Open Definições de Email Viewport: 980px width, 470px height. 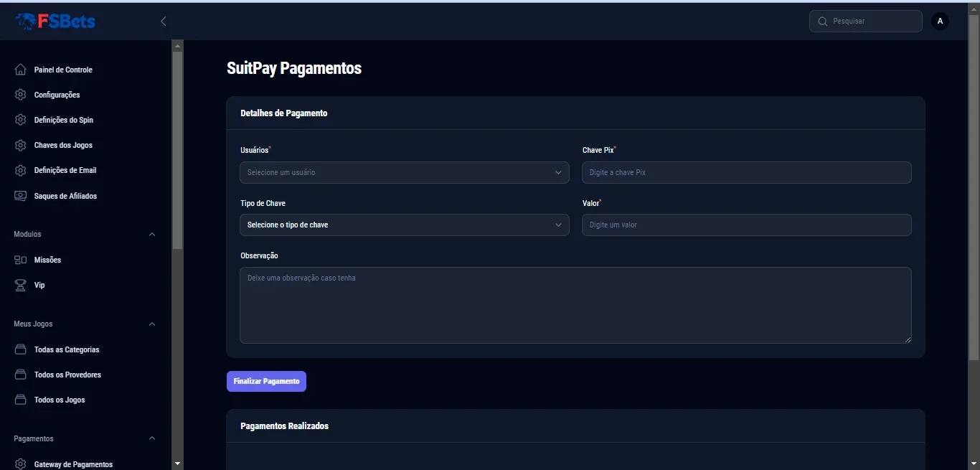65,170
